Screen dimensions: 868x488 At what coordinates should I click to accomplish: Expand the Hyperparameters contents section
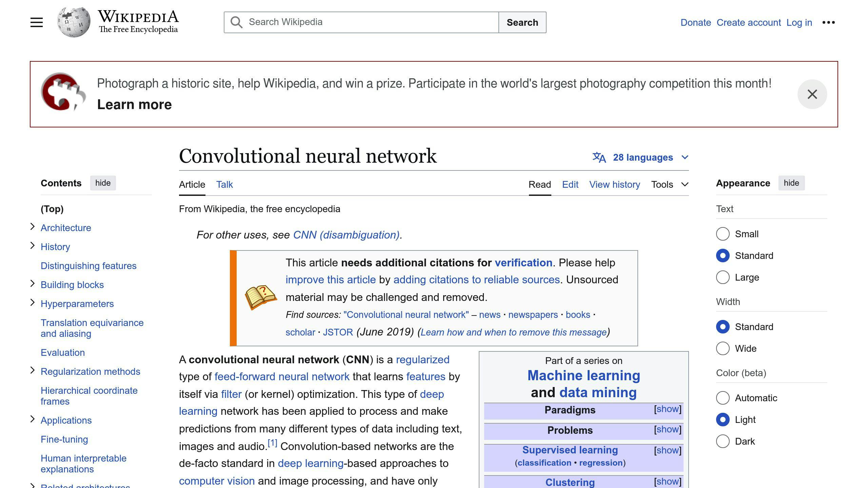pyautogui.click(x=33, y=302)
